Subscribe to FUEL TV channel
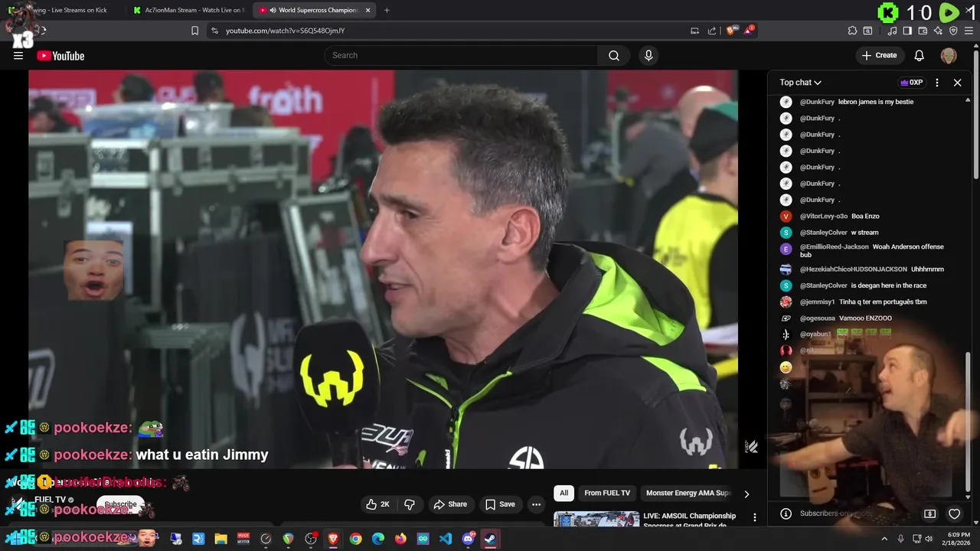The height and width of the screenshot is (551, 980). 120,504
